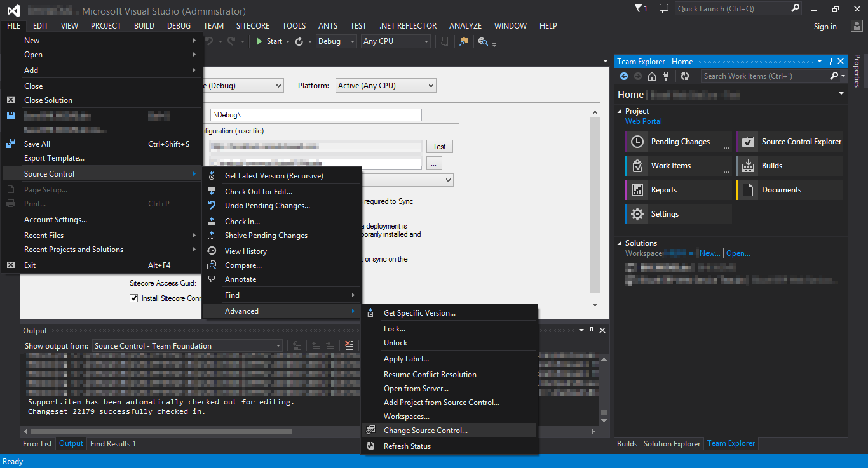Click the Quick Launch search box

733,9
